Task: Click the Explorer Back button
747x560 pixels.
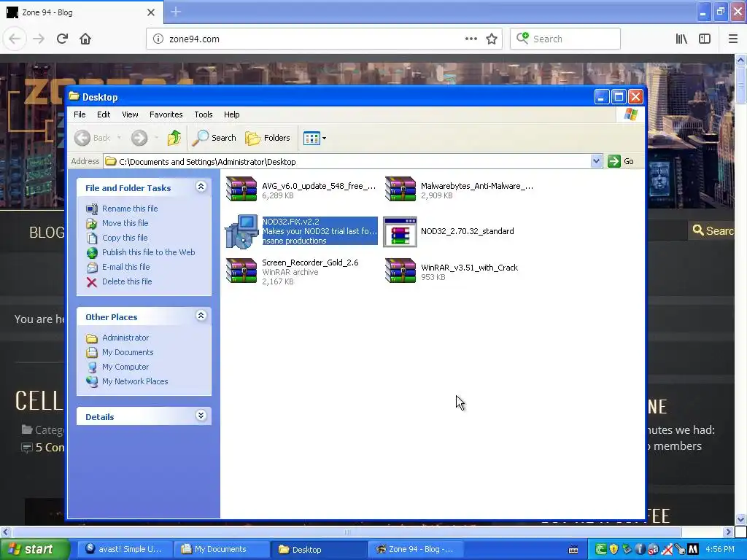Action: pos(93,138)
